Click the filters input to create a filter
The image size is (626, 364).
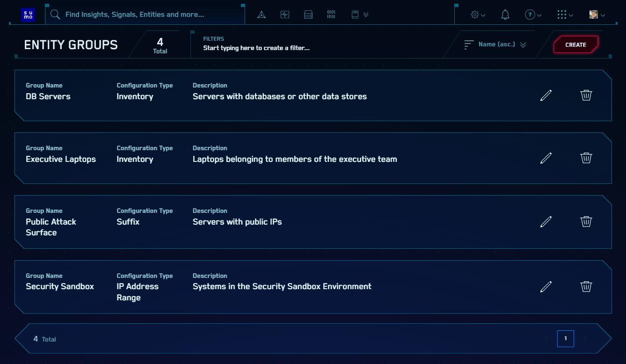(256, 47)
